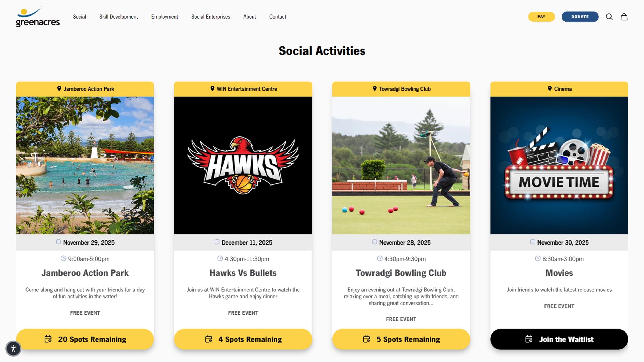Click the Greenacres logo
The width and height of the screenshot is (644, 362).
coord(38,17)
